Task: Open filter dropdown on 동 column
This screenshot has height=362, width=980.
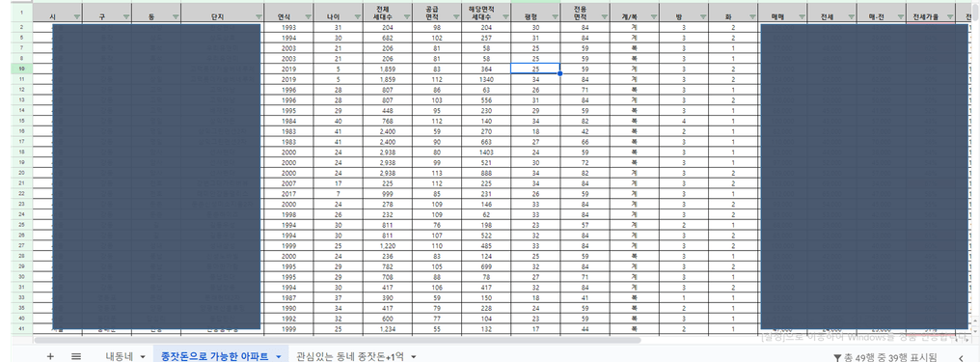Action: tap(176, 16)
